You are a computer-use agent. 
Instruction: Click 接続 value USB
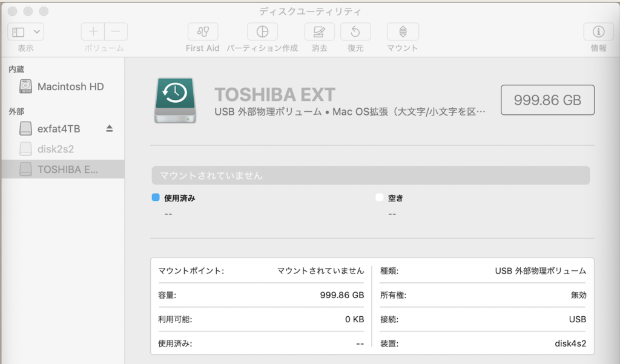coord(577,319)
